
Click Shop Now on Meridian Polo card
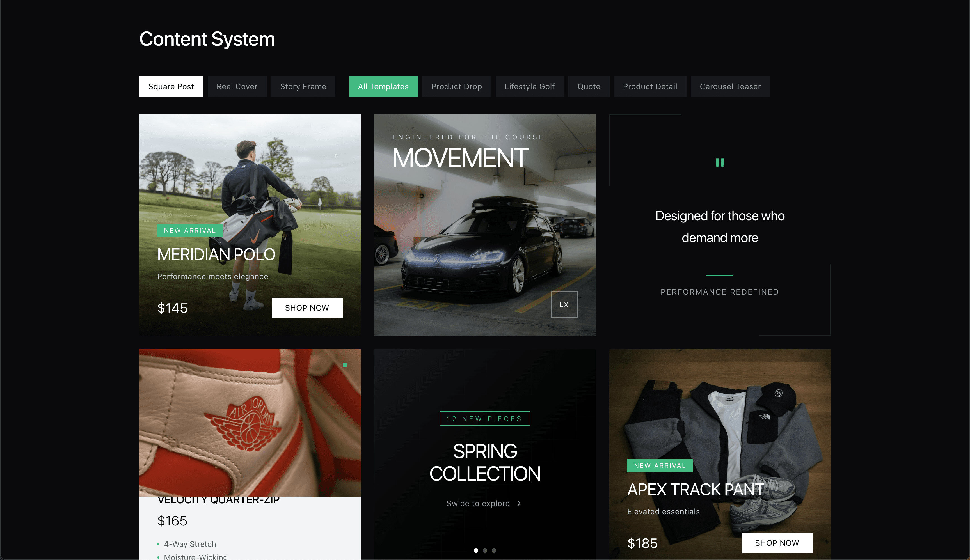(x=307, y=308)
